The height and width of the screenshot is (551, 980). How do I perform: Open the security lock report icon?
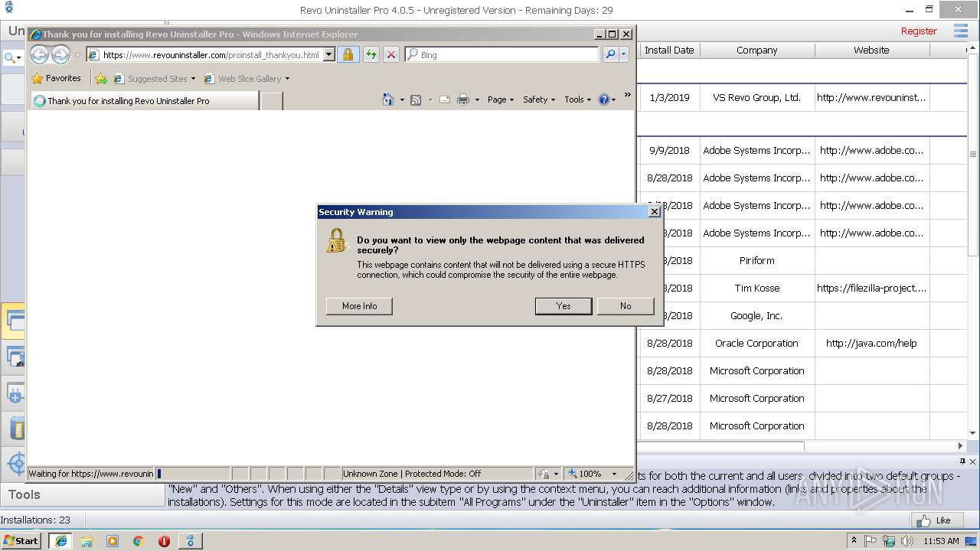click(x=348, y=55)
